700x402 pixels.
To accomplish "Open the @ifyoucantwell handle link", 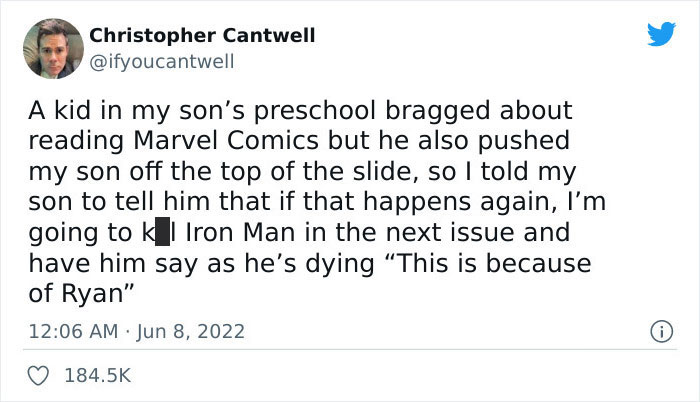I will 162,62.
